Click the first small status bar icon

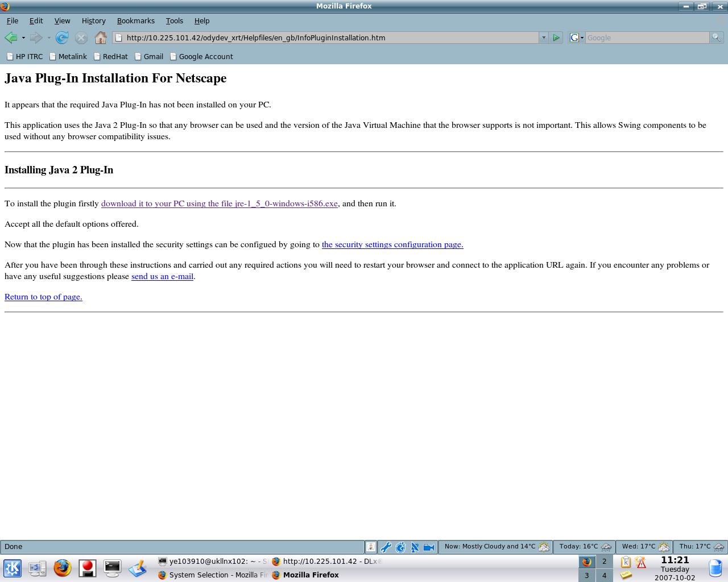[x=370, y=547]
